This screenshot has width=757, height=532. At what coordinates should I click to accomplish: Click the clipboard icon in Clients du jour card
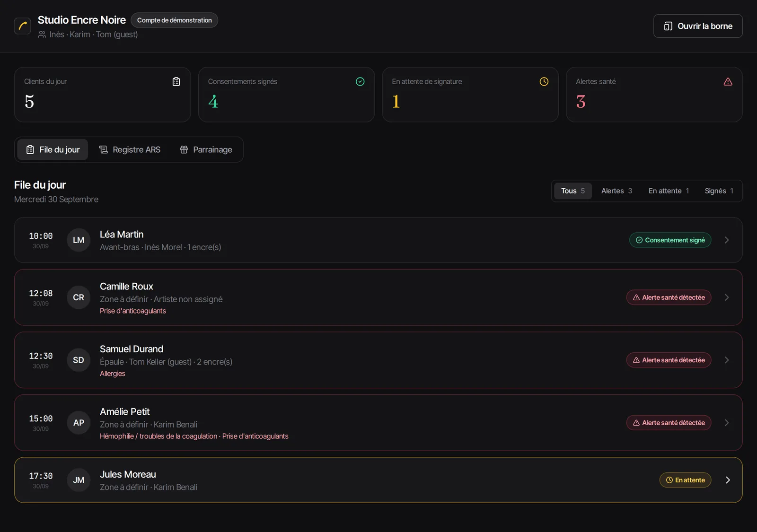coord(176,82)
